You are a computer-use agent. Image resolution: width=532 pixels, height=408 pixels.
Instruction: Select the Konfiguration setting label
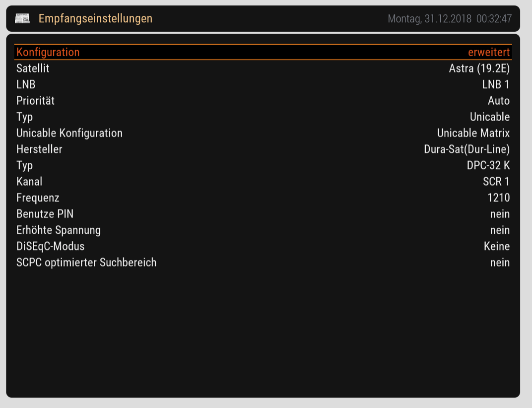click(48, 52)
